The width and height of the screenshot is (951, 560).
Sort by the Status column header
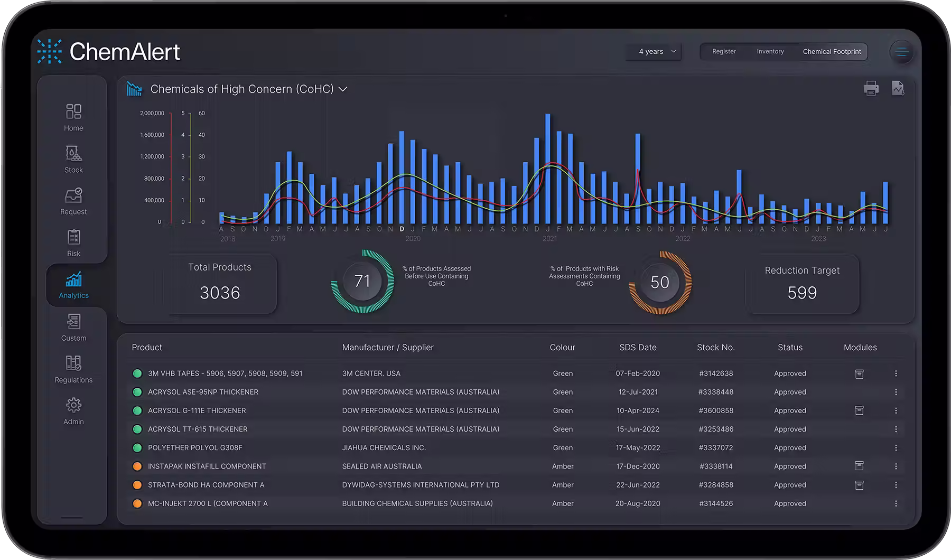pyautogui.click(x=790, y=347)
